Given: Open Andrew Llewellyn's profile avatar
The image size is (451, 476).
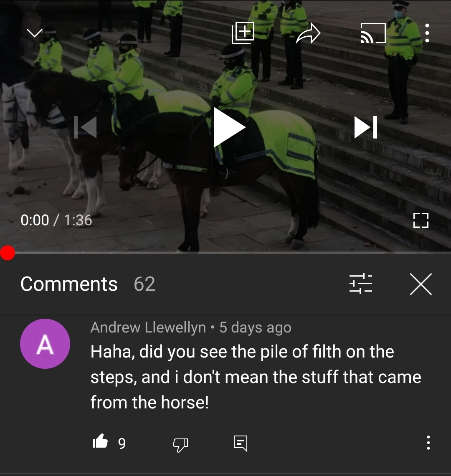Looking at the screenshot, I should point(45,344).
